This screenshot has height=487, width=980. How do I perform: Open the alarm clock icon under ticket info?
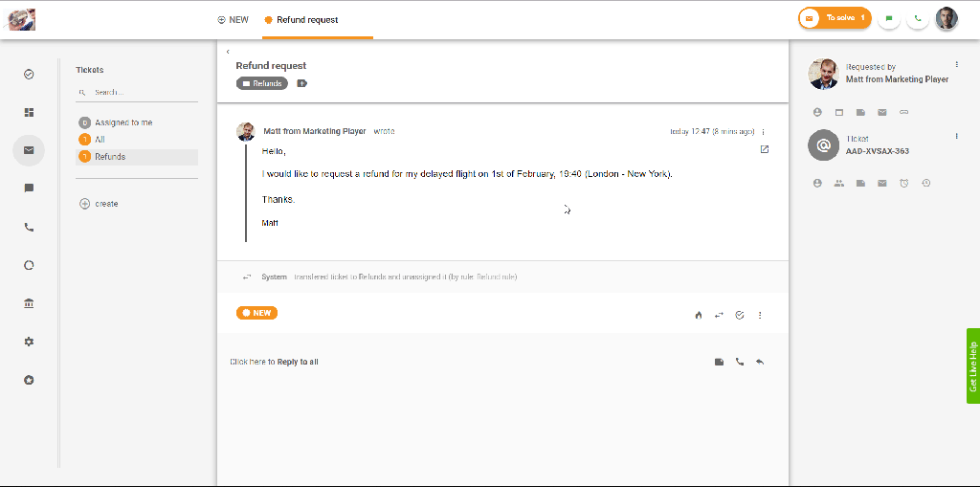[904, 183]
